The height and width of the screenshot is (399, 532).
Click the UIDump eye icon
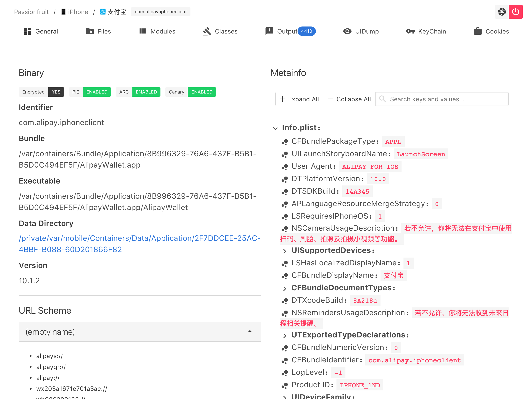[347, 31]
